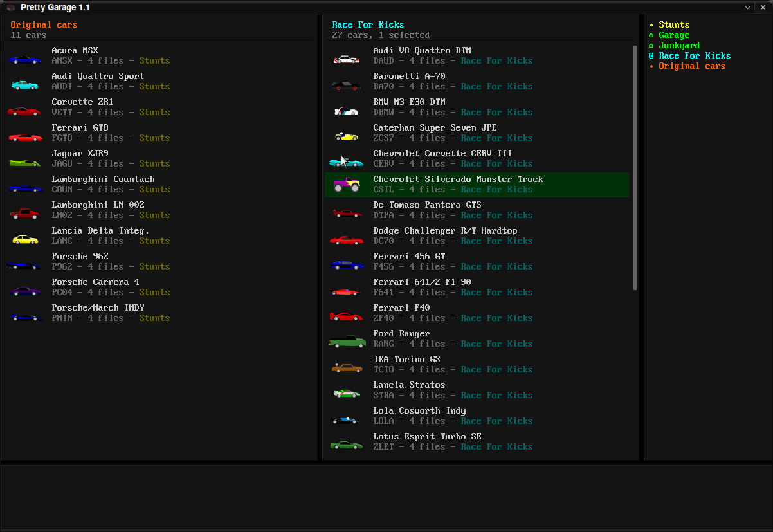
Task: Choose the Porsche/March INDY car icon
Action: click(x=25, y=317)
